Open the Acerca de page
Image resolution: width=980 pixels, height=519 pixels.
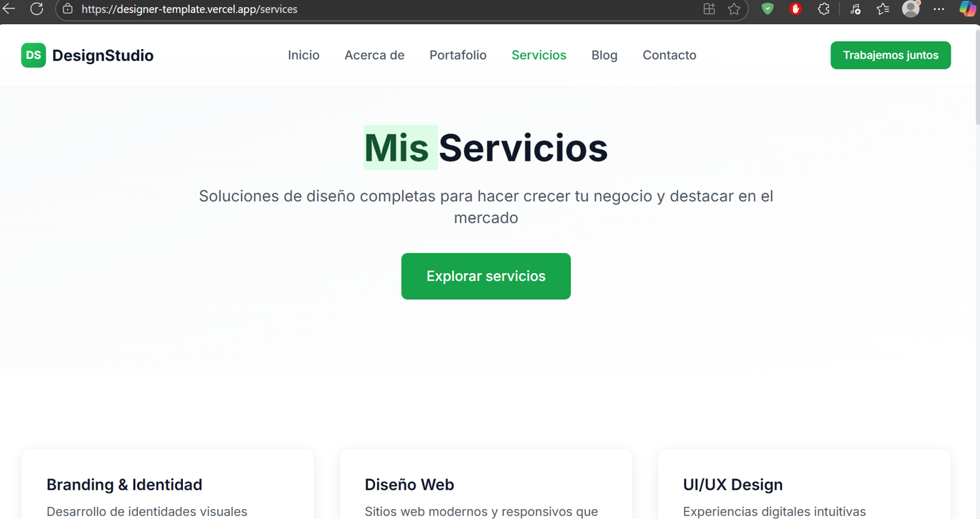[374, 56]
